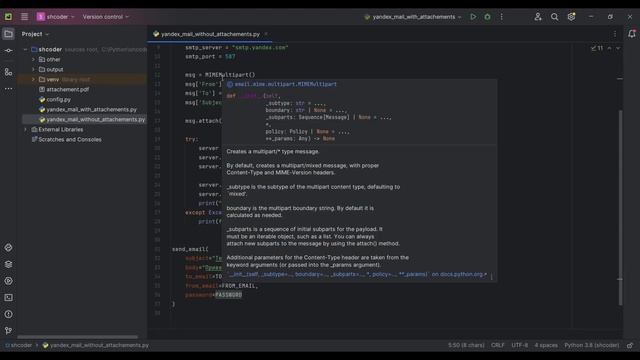Open Python 3.8 interpreter selector

click(x=591, y=345)
